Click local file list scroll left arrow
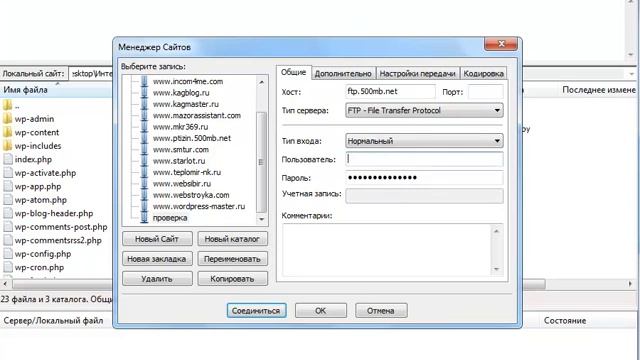Image resolution: width=640 pixels, height=360 pixels. tap(5, 283)
